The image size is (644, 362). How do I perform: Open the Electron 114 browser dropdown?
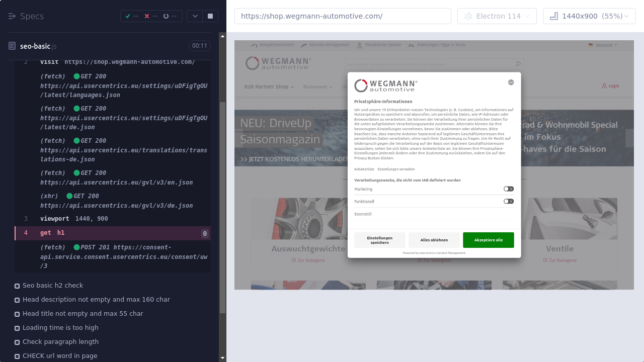coord(497,16)
